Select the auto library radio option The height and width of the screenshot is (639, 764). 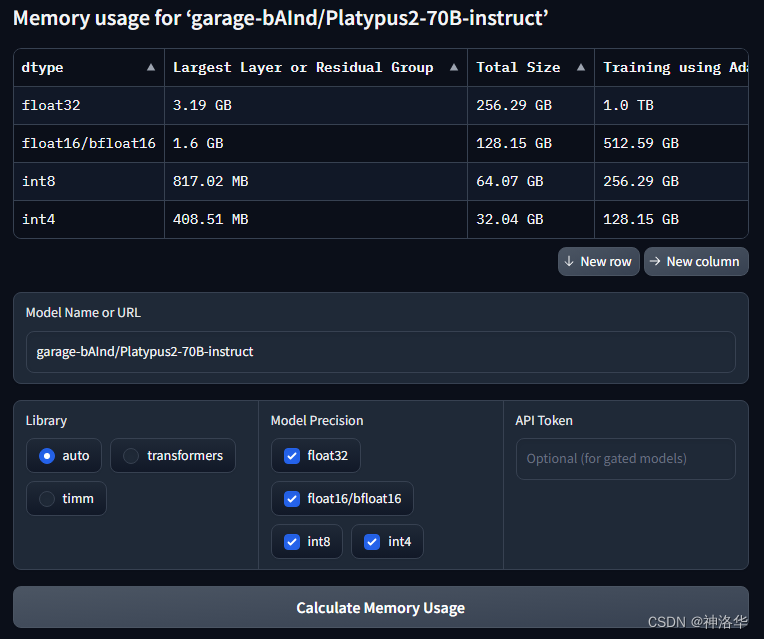click(47, 456)
